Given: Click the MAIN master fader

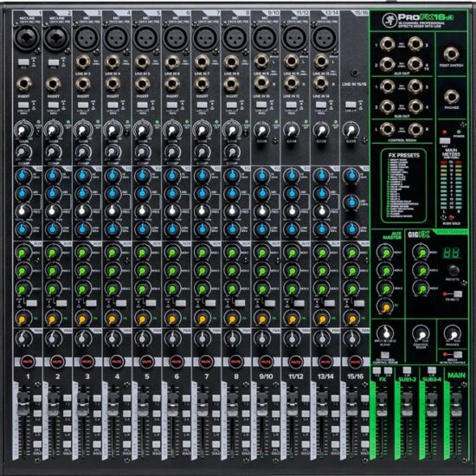Looking at the screenshot, I should coord(457,404).
